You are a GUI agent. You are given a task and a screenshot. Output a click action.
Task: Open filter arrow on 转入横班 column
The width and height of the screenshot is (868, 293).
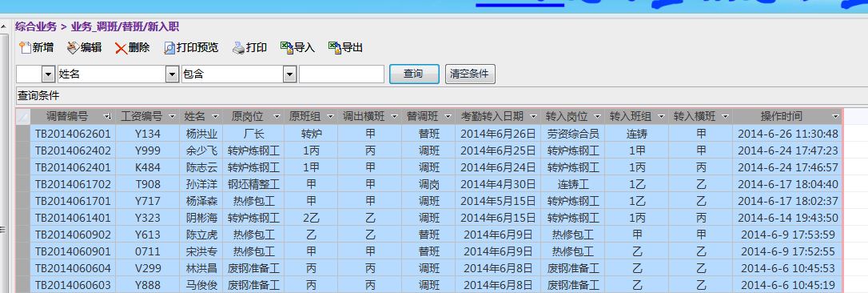[725, 117]
